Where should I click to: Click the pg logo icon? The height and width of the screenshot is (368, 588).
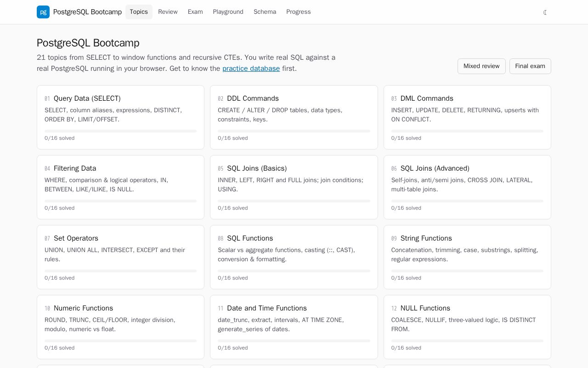click(43, 12)
